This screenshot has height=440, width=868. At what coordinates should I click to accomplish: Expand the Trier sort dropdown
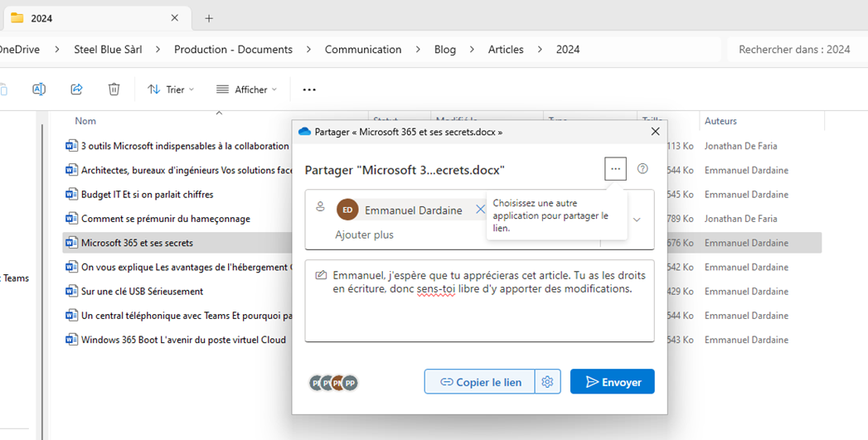click(x=171, y=89)
